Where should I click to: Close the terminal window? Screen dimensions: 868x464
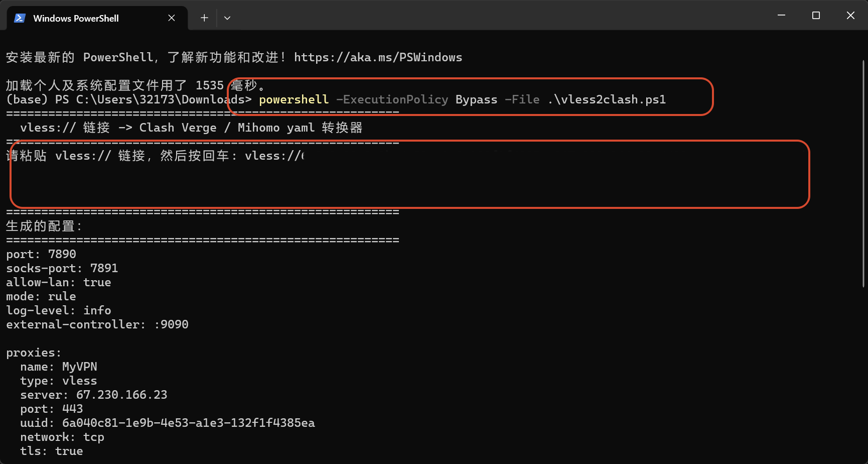(x=850, y=16)
